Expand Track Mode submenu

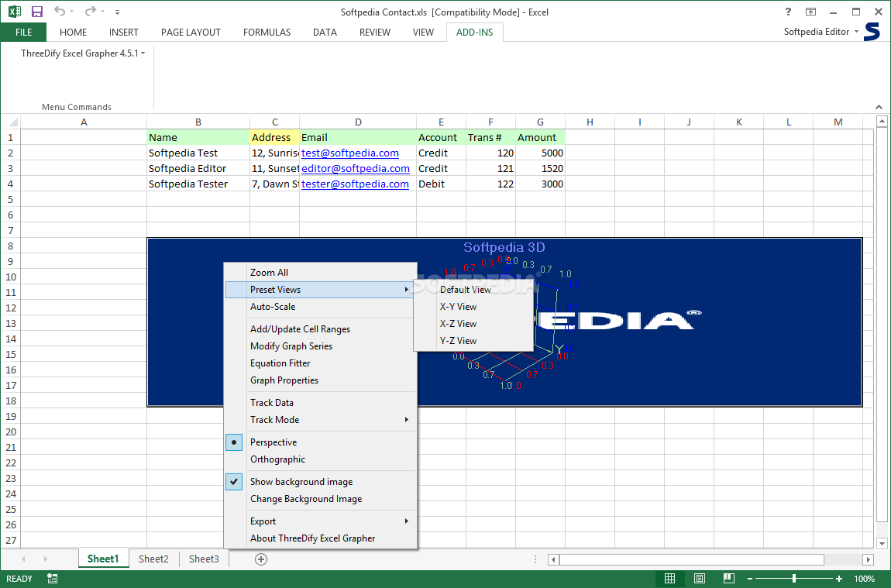321,420
